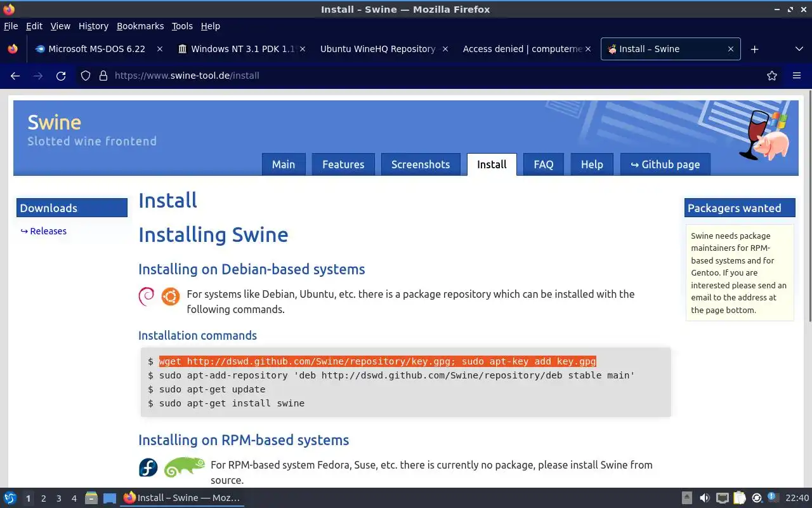Open the File menu

point(11,26)
